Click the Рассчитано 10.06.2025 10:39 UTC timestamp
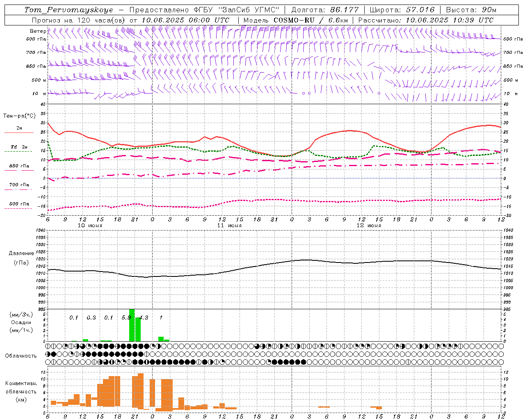Screen dimensions: 525x420 point(426,20)
